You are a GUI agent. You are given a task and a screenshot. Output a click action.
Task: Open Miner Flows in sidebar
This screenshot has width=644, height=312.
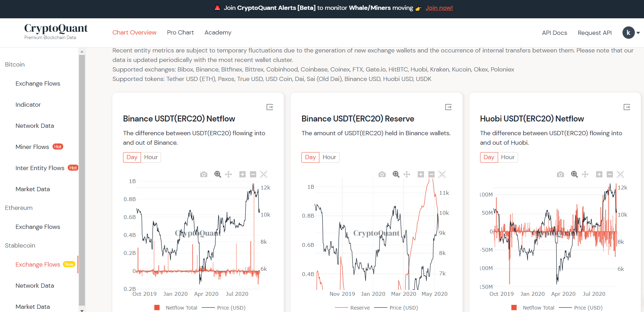(x=32, y=147)
